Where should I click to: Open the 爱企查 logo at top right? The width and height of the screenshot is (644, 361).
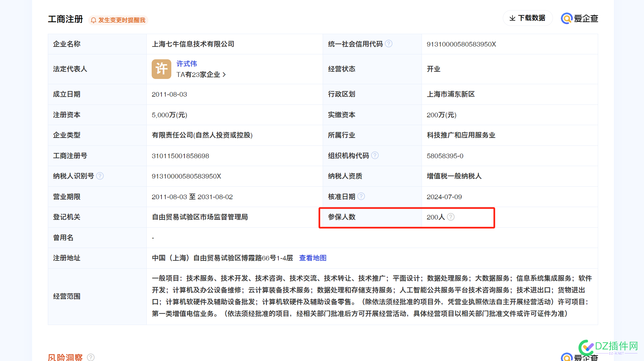[579, 18]
